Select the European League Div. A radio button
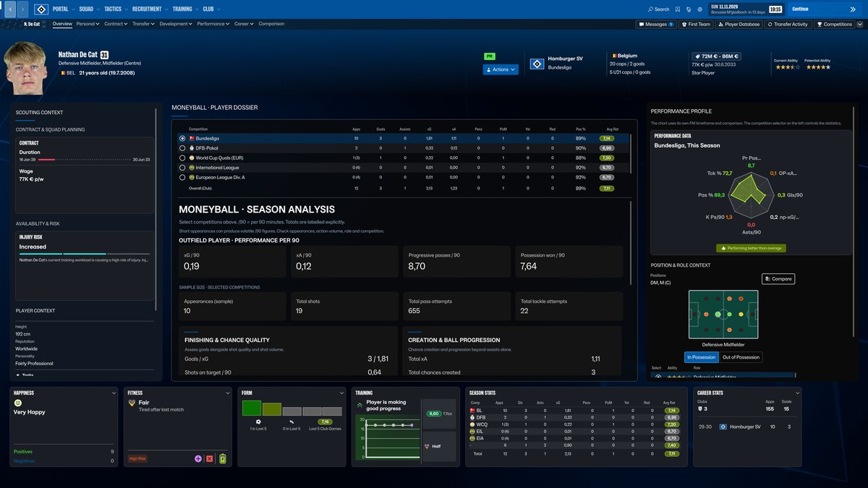The height and width of the screenshot is (488, 868). click(x=182, y=176)
